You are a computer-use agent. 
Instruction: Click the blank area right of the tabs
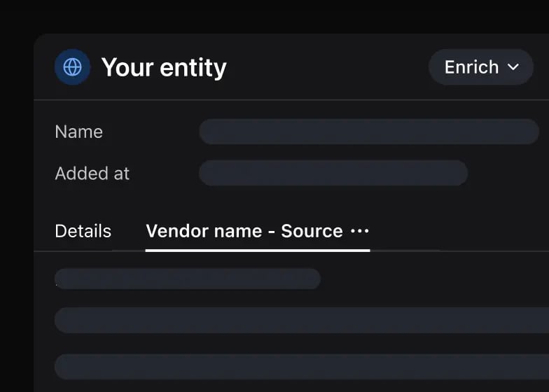click(462, 231)
